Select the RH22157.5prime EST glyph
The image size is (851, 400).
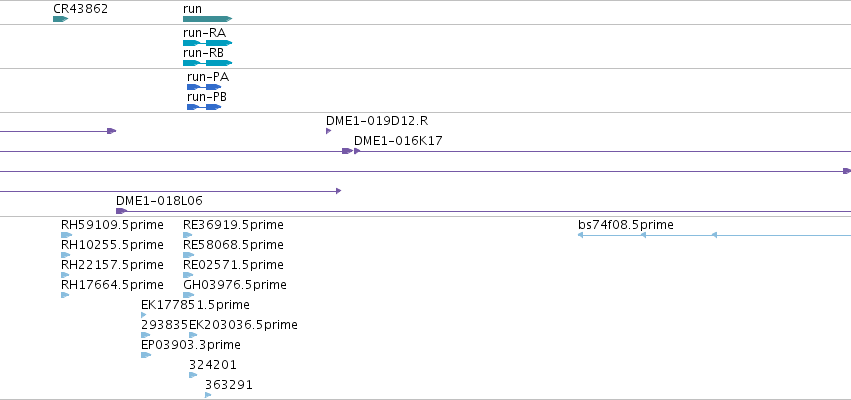pyautogui.click(x=65, y=275)
